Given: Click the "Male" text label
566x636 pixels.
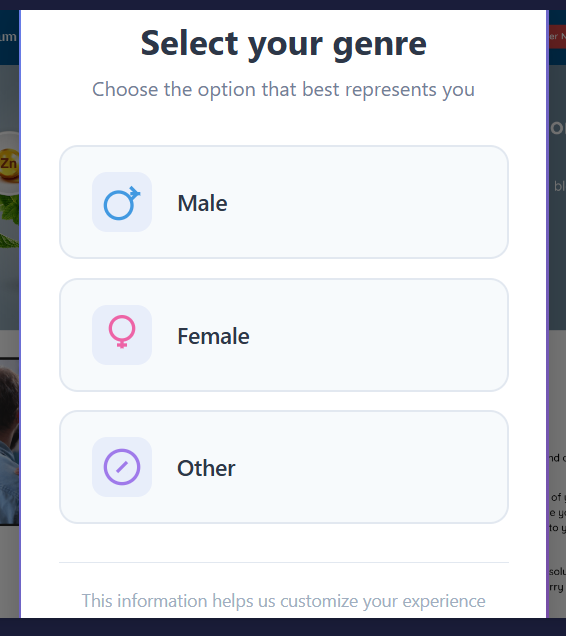Looking at the screenshot, I should (202, 203).
